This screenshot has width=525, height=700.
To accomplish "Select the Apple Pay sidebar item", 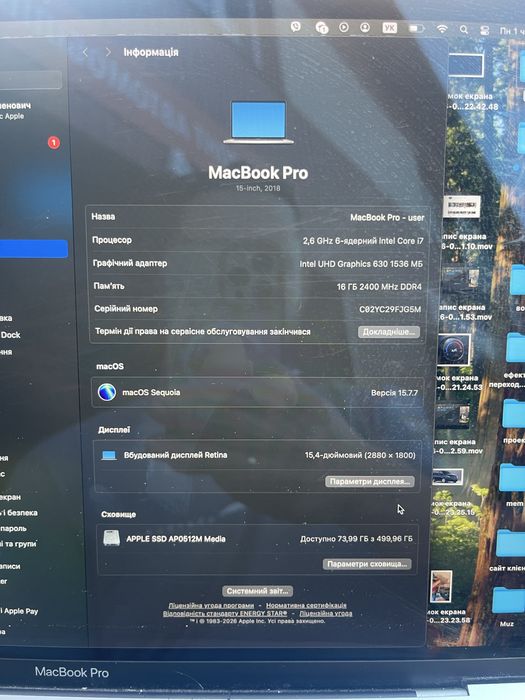I will click(19, 611).
